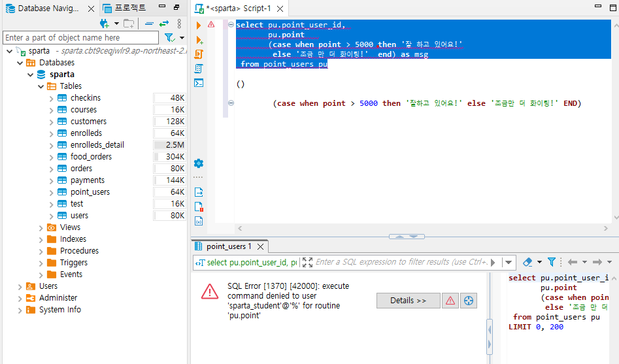
Task: Select the payments table
Action: tap(87, 180)
